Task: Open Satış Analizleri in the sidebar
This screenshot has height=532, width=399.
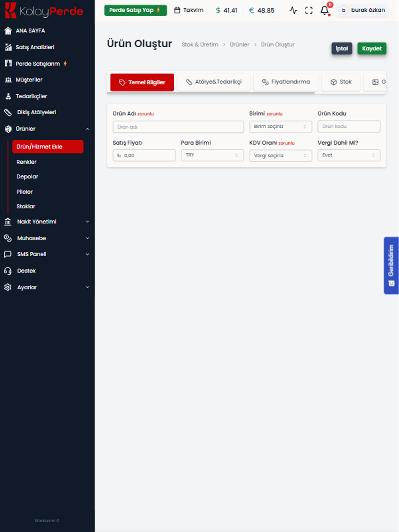Action: point(35,47)
